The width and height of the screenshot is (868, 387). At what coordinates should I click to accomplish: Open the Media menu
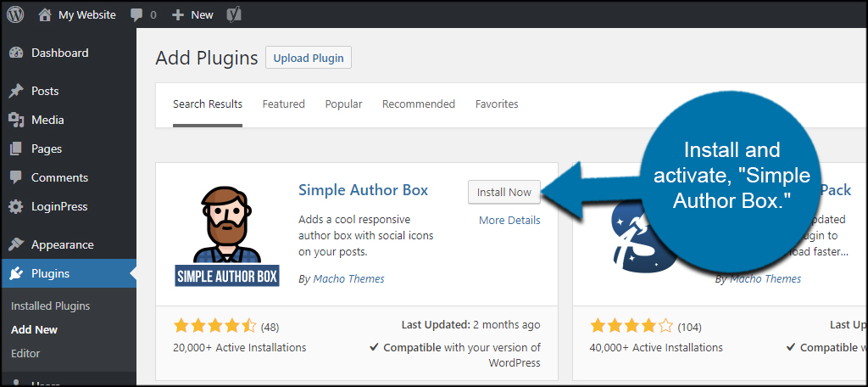coord(47,120)
